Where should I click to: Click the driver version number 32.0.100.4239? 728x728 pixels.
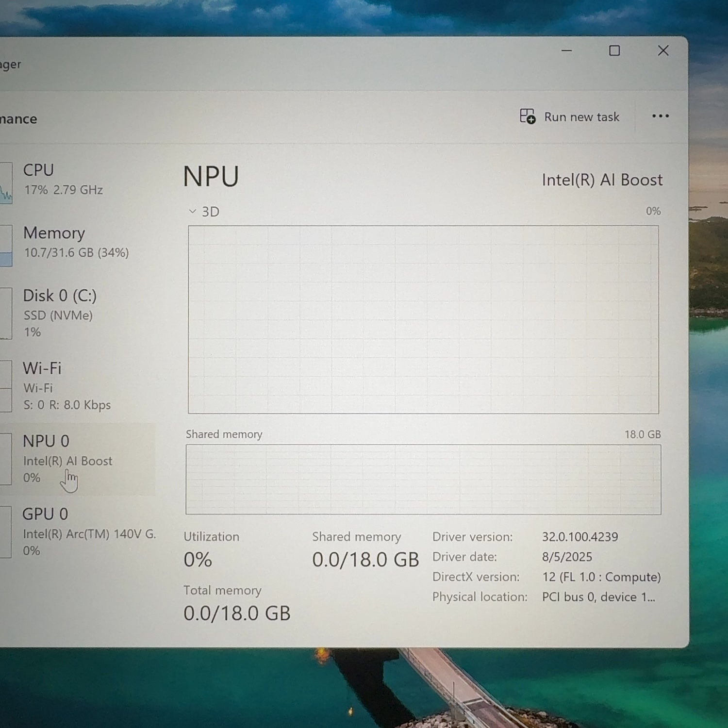coord(580,537)
